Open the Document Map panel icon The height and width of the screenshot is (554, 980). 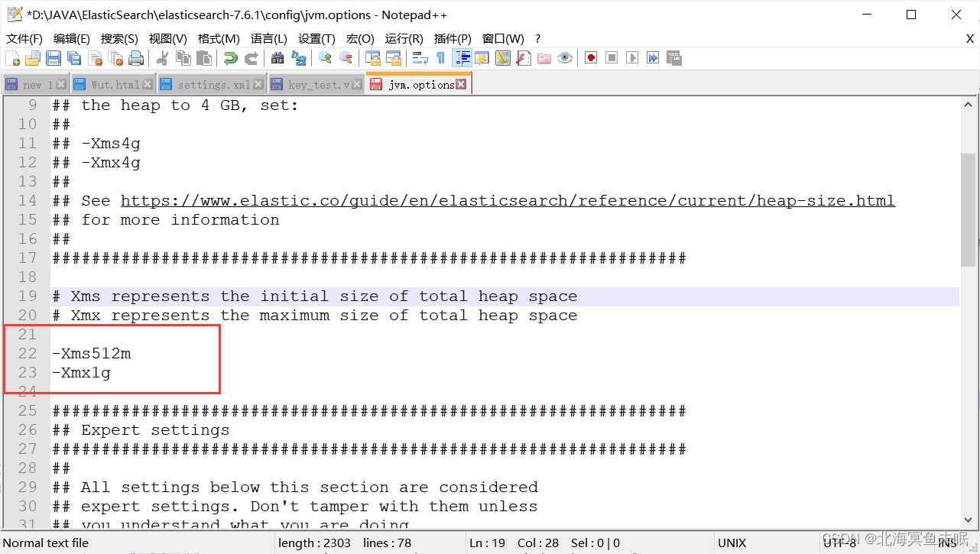click(x=503, y=58)
